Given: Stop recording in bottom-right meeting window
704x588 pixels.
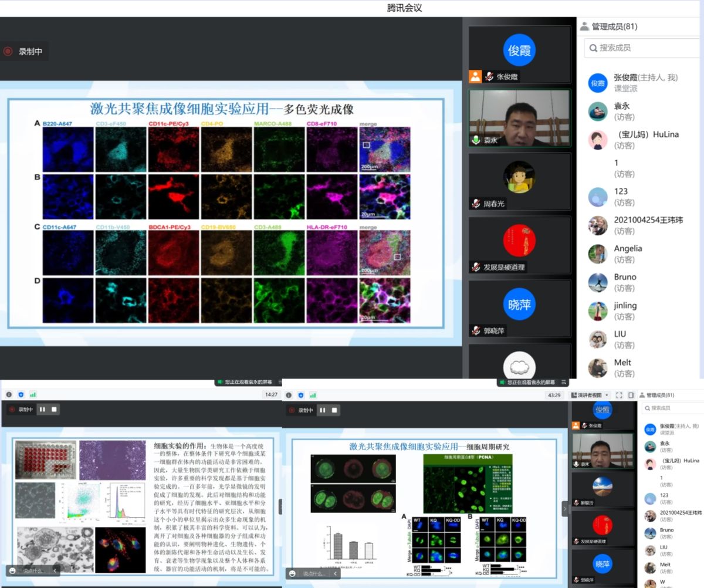Looking at the screenshot, I should (334, 410).
